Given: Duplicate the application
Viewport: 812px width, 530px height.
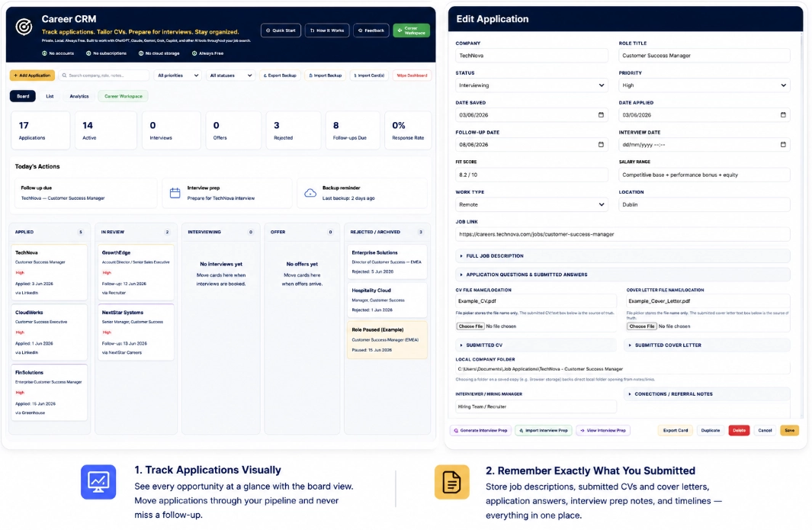Looking at the screenshot, I should (710, 431).
